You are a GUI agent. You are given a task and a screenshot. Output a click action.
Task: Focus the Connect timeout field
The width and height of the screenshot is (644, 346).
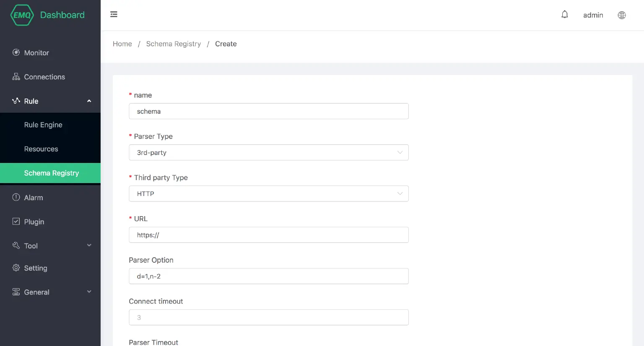(x=268, y=318)
